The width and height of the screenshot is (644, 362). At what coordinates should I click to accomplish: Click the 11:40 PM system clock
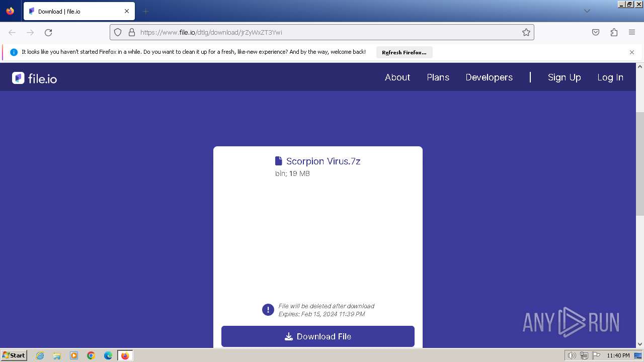[618, 355]
